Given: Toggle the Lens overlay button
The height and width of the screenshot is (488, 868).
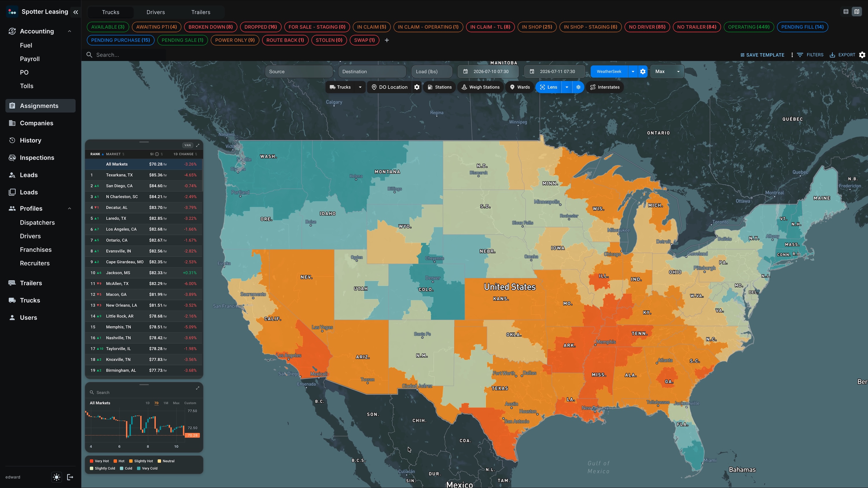Looking at the screenshot, I should tap(549, 87).
